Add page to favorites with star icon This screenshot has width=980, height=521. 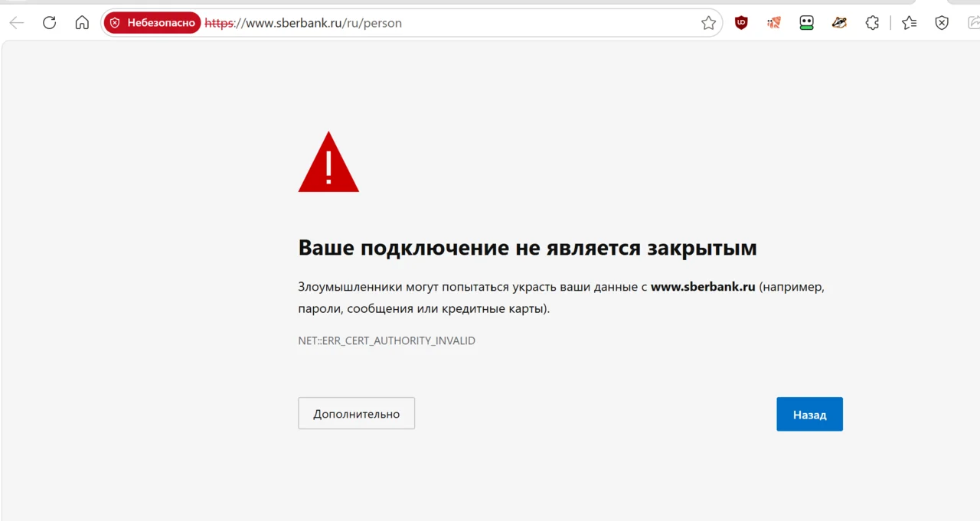(708, 23)
